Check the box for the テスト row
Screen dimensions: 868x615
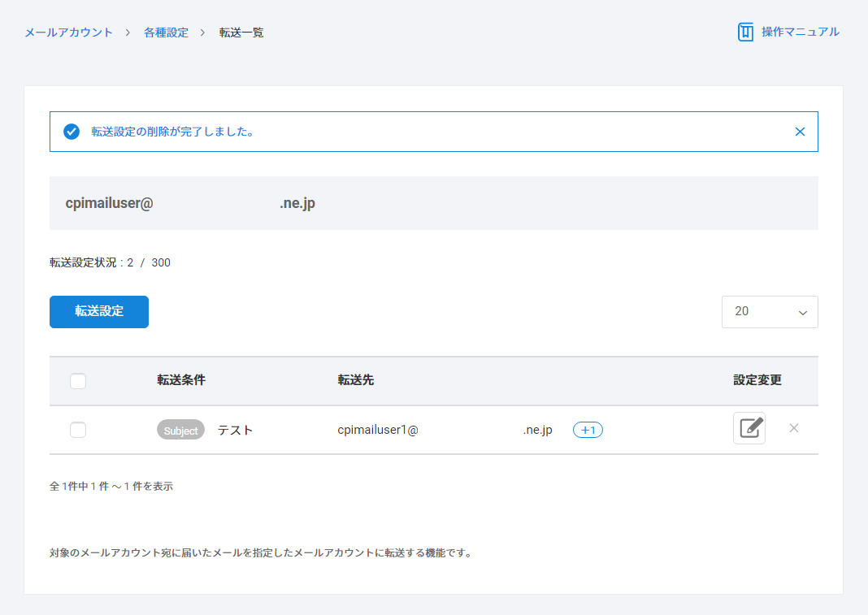click(78, 430)
